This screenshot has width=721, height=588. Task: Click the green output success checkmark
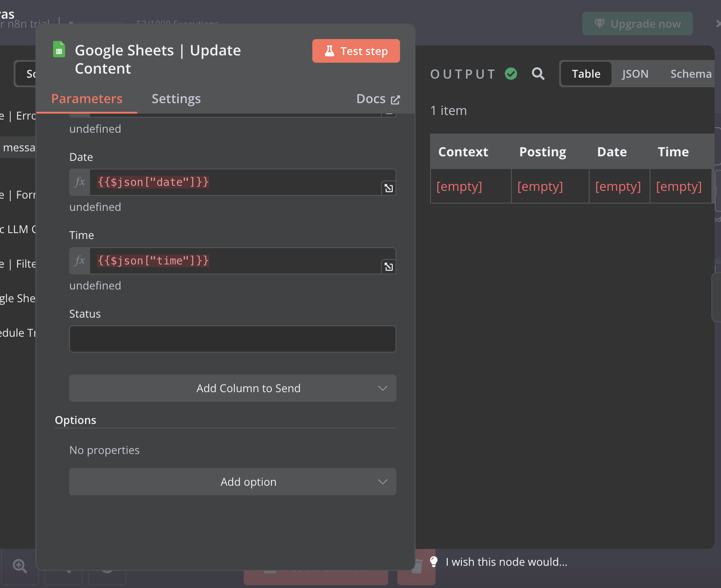(511, 74)
